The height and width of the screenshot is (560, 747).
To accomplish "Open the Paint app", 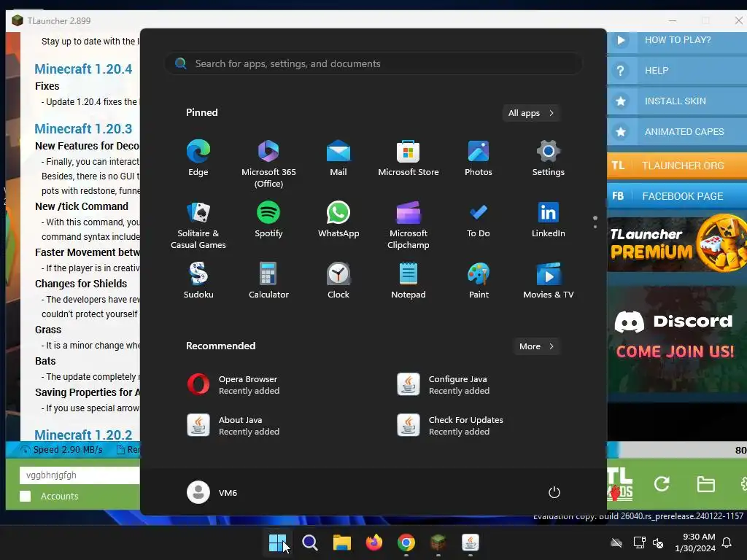I will 479,281.
